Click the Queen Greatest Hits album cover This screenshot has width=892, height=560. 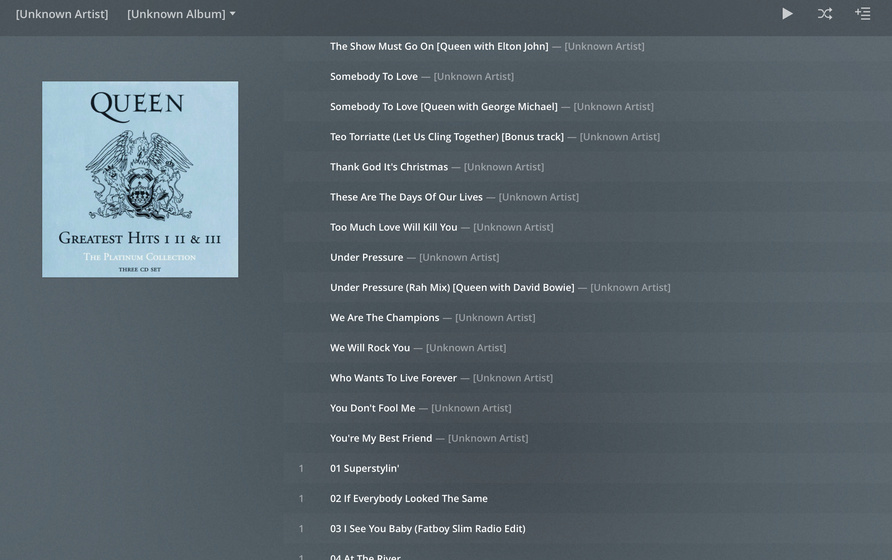pyautogui.click(x=140, y=179)
